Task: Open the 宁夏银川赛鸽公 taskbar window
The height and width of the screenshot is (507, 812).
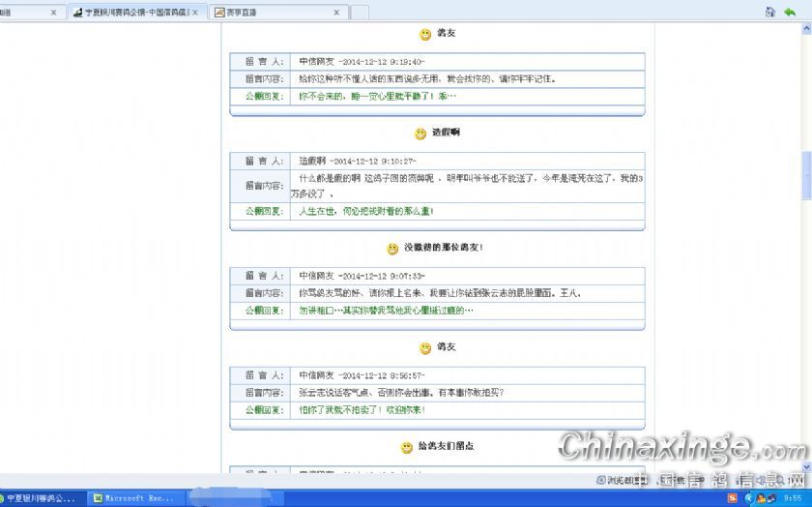Action: [39, 498]
